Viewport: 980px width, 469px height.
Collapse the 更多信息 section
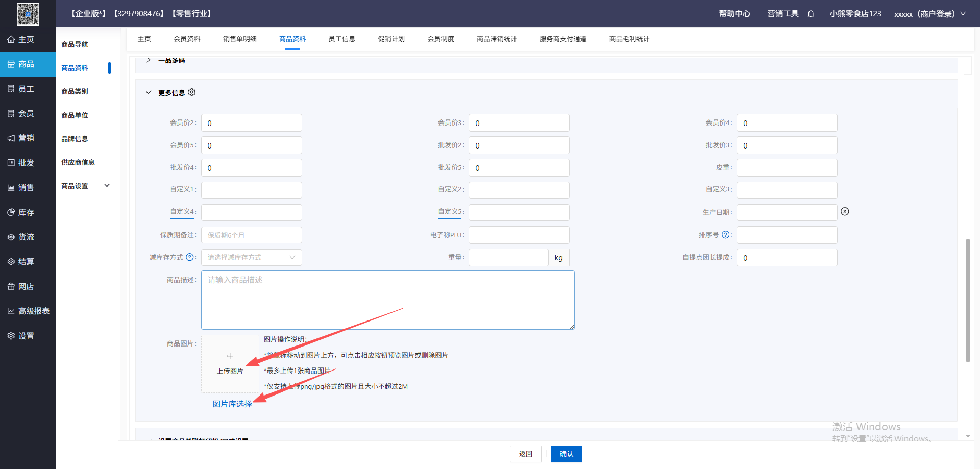coord(149,93)
